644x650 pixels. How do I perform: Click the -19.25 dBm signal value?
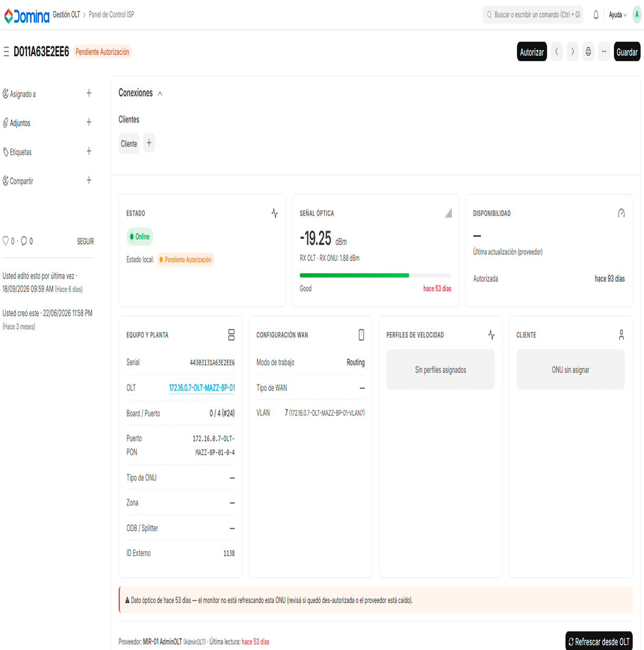(x=323, y=239)
